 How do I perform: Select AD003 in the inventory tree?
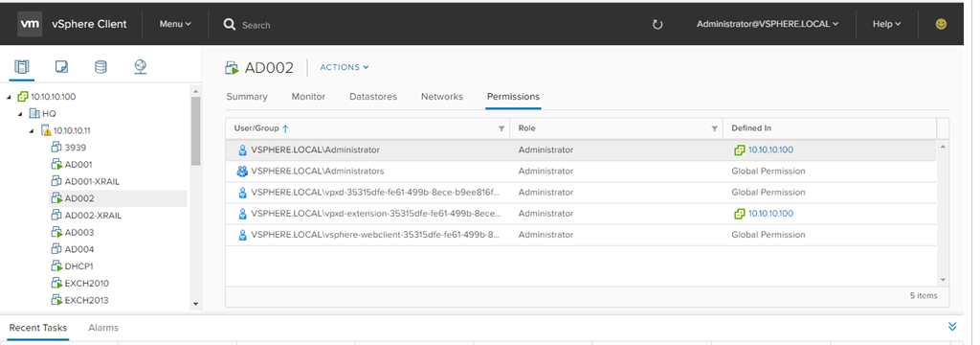point(78,232)
